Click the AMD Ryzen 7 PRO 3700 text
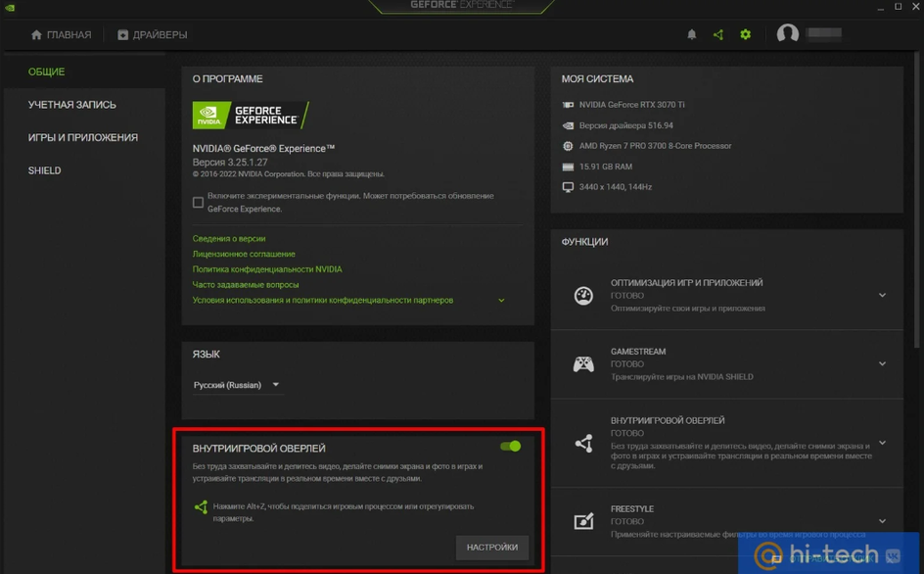Viewport: 924px width, 574px height. 655,146
